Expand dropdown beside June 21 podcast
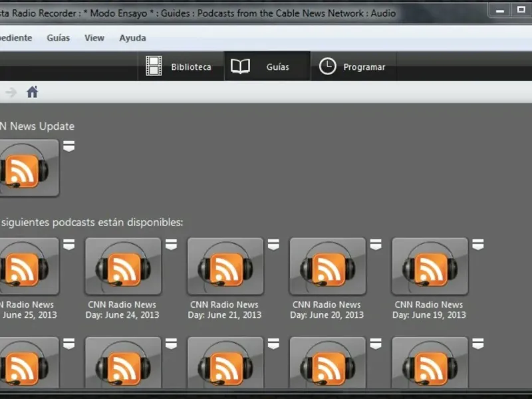The image size is (532, 399). pyautogui.click(x=273, y=245)
